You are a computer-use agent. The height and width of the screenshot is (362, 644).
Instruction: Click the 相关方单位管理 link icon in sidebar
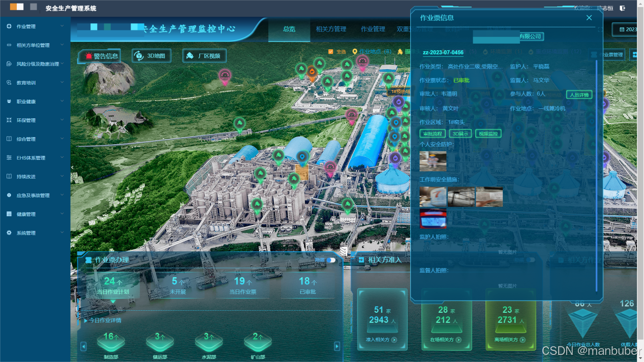coord(9,45)
